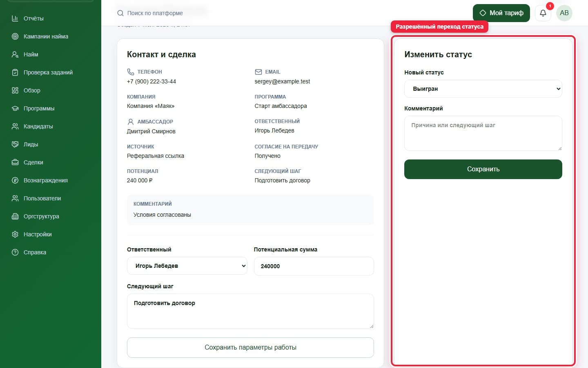Click the Мой тариф button
The image size is (588, 368).
tap(501, 13)
